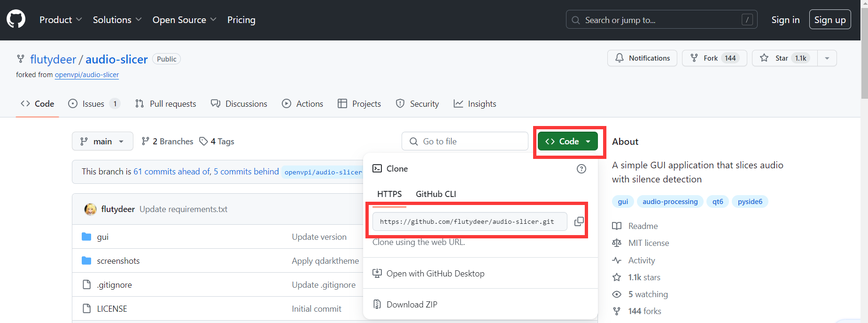Open the qt6 topic tag
This screenshot has height=323, width=868.
pos(718,202)
